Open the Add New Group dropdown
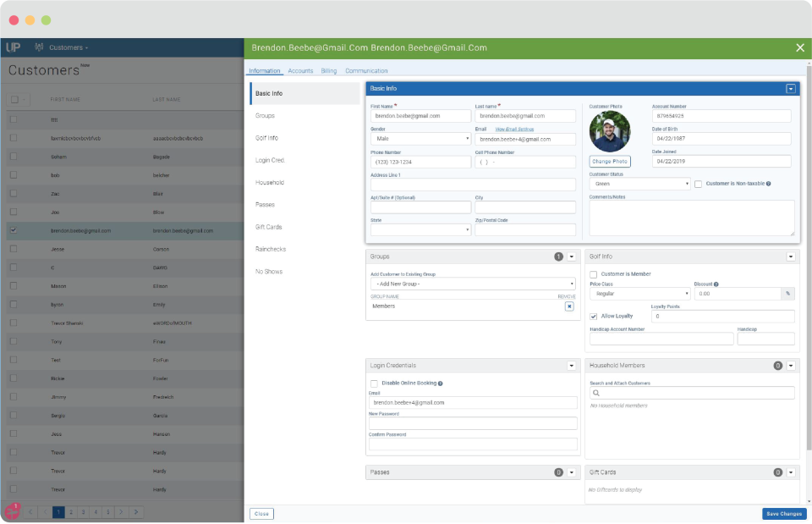The width and height of the screenshot is (812, 524). (474, 283)
